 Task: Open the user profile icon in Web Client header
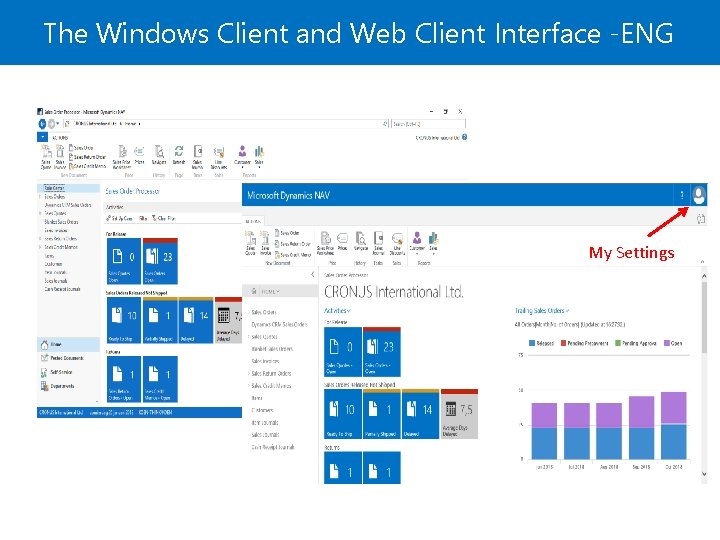pyautogui.click(x=699, y=195)
